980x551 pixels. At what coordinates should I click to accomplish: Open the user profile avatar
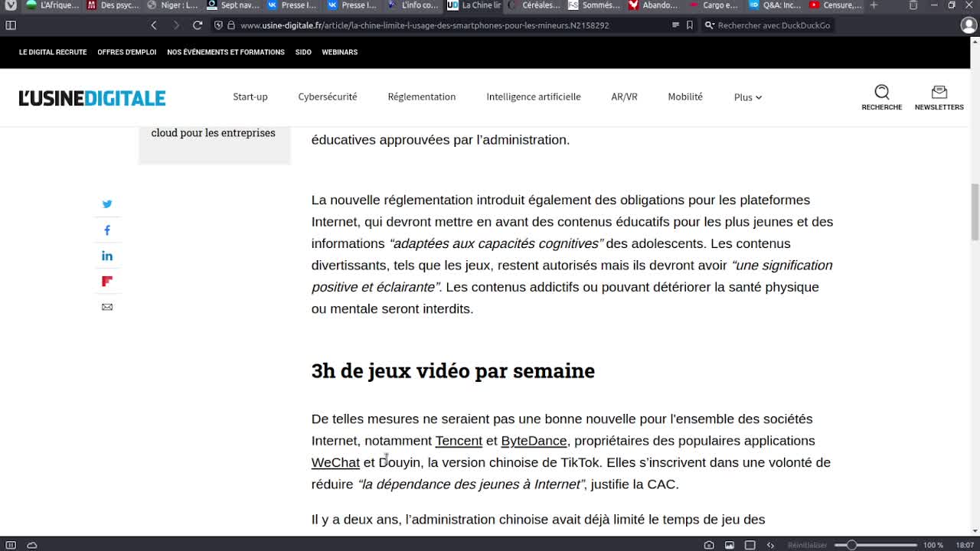point(969,25)
